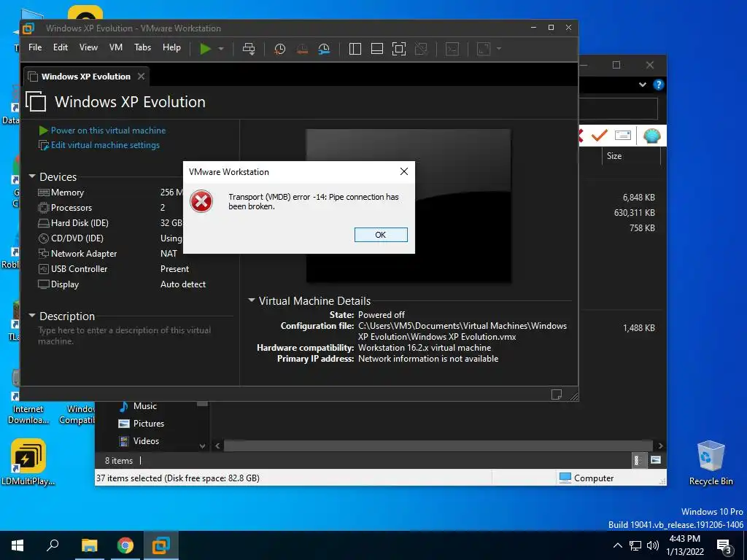
Task: Open the Windows Start button
Action: pyautogui.click(x=18, y=545)
